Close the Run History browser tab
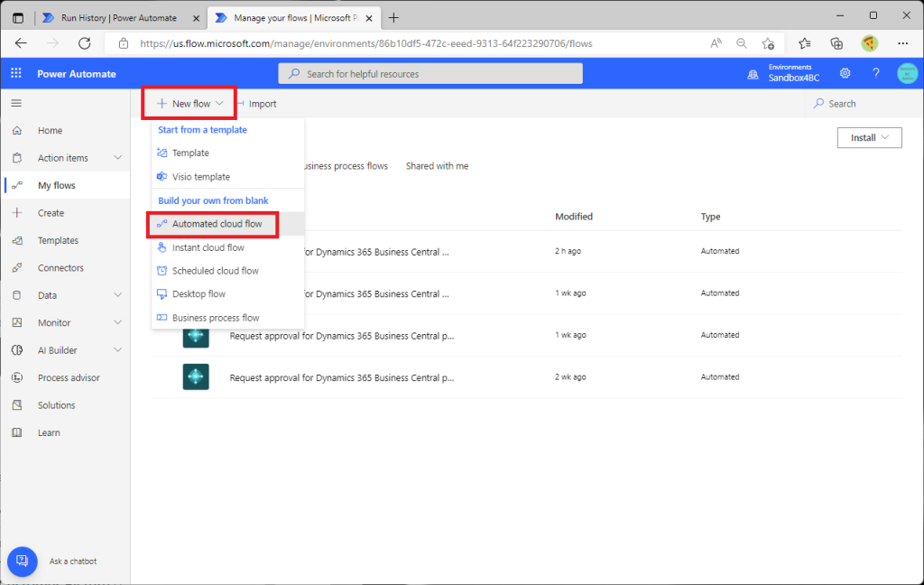This screenshot has width=924, height=585. (x=196, y=18)
